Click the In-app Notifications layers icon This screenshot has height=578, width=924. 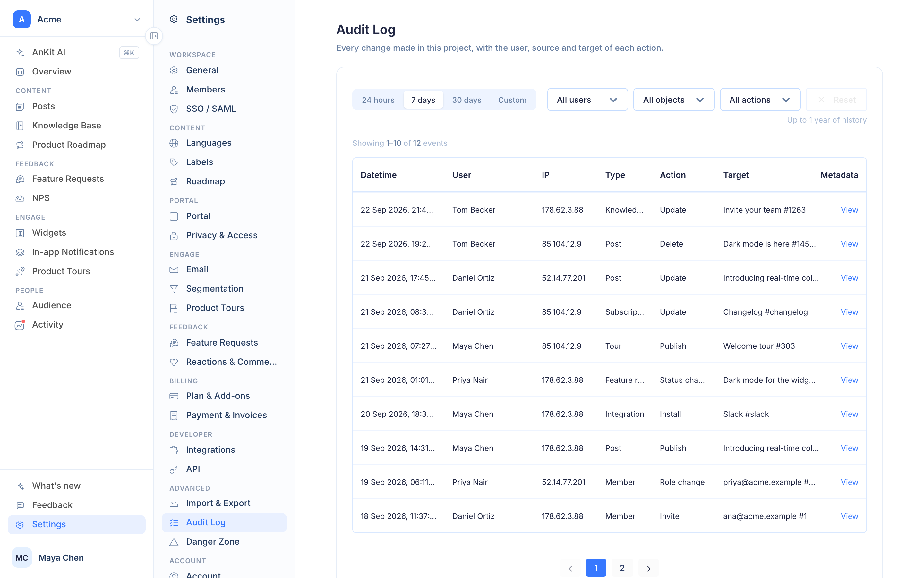tap(20, 252)
